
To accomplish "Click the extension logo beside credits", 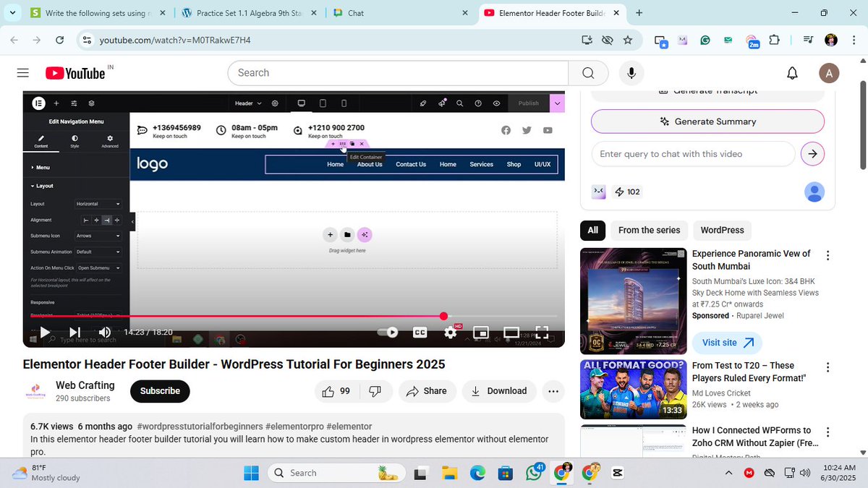I will click(x=598, y=192).
